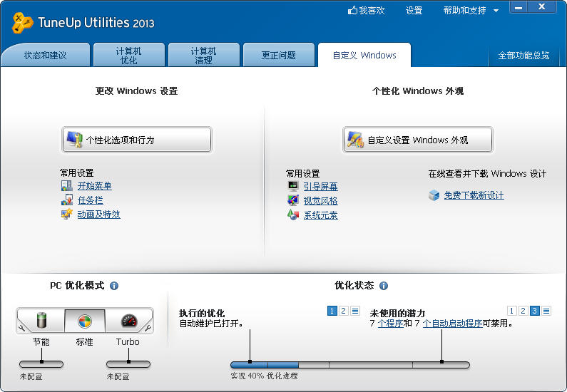Open the 系统元素 link
The height and width of the screenshot is (392, 567).
click(320, 215)
